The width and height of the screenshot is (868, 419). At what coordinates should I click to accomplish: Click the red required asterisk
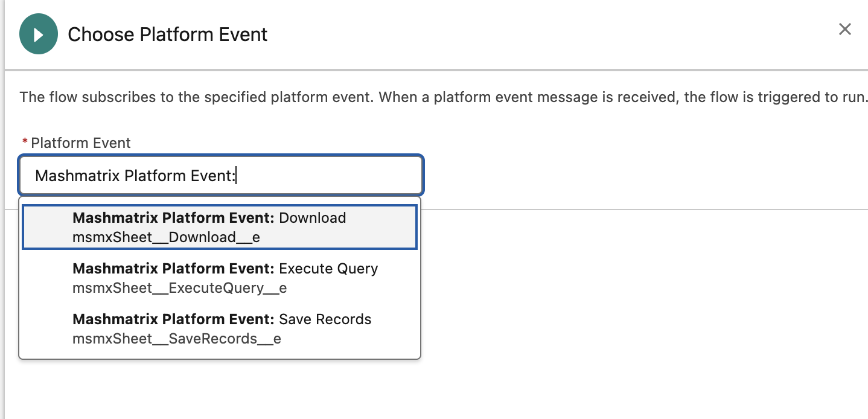[25, 142]
